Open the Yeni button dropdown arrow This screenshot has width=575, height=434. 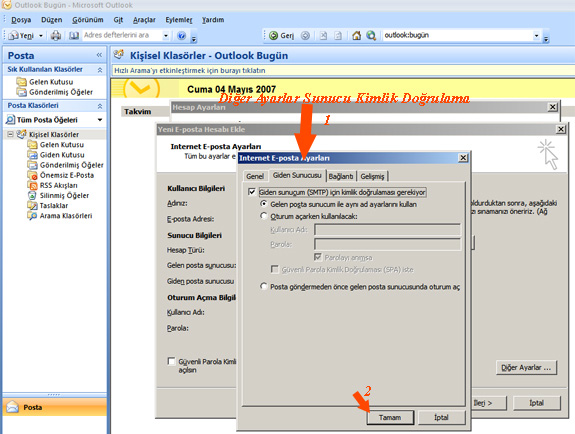pyautogui.click(x=41, y=36)
